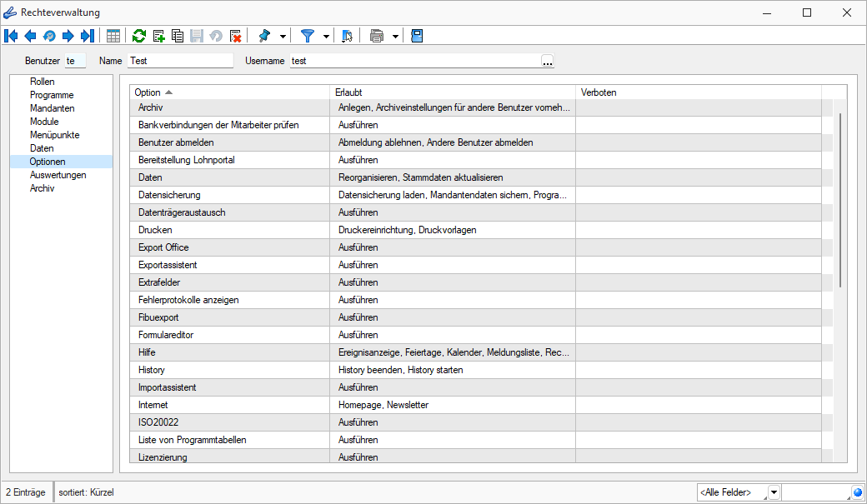Screen dimensions: 867x504
Task: Click the blue-book icon at toolbar end
Action: (417, 36)
